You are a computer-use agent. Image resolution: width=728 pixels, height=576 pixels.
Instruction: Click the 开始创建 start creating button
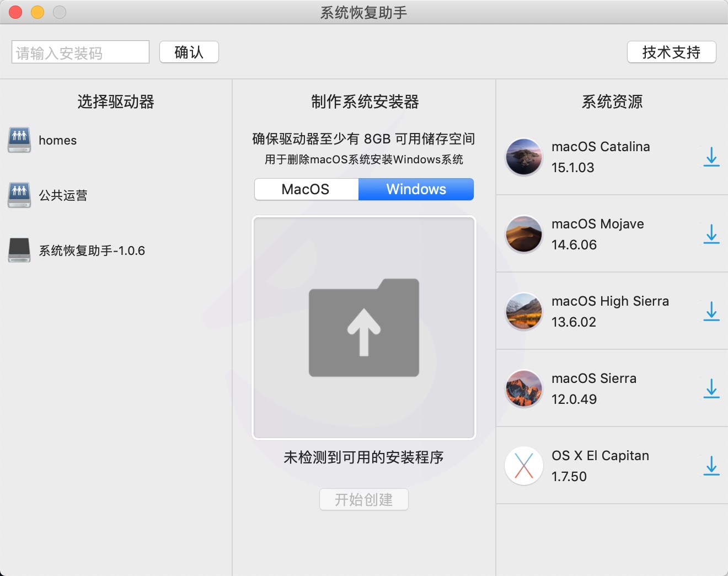[x=364, y=499]
